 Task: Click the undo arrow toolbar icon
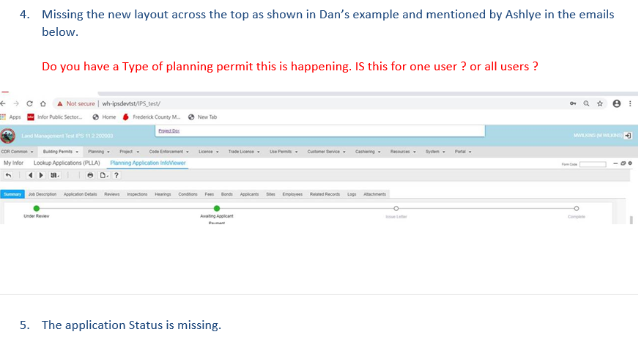[8, 175]
